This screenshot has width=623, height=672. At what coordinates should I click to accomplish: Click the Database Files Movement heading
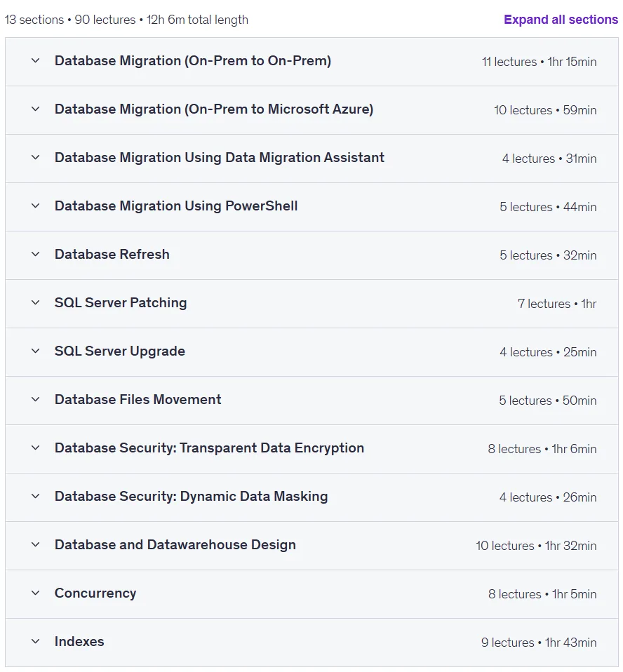[x=138, y=400]
